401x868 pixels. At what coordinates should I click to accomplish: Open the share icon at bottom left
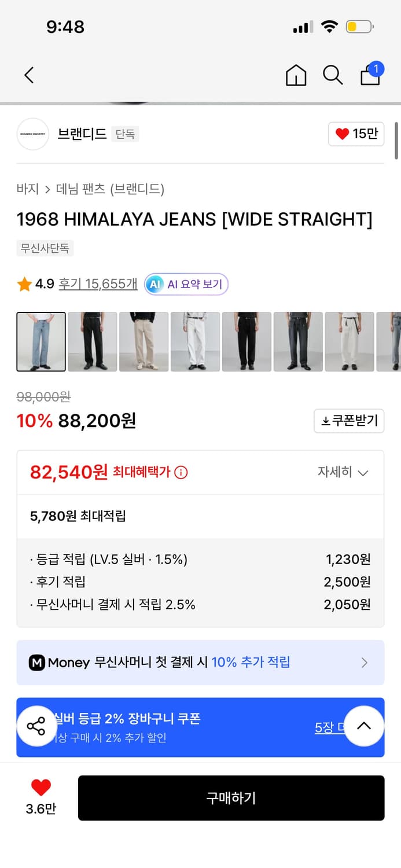point(36,726)
